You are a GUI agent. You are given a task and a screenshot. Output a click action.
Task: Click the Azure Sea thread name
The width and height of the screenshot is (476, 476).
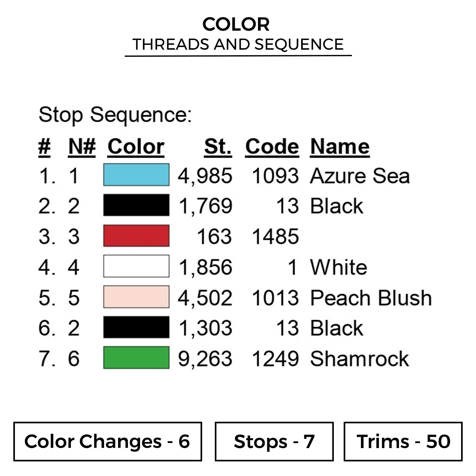coord(360,176)
